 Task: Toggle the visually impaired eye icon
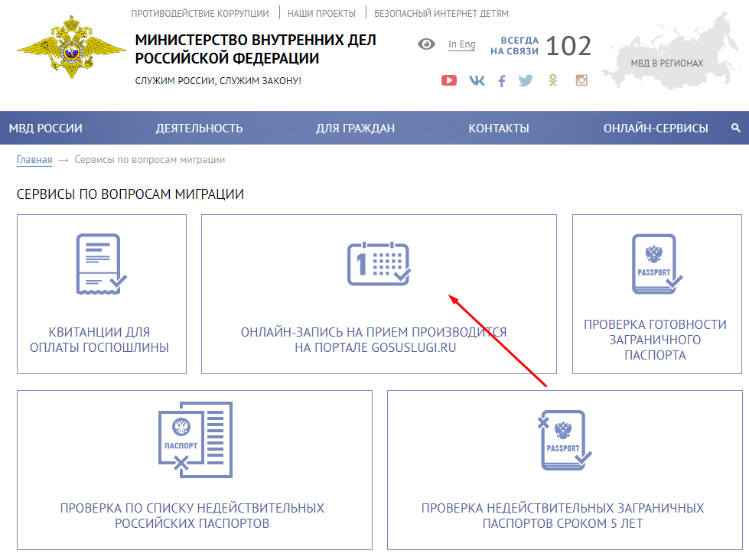tap(426, 44)
